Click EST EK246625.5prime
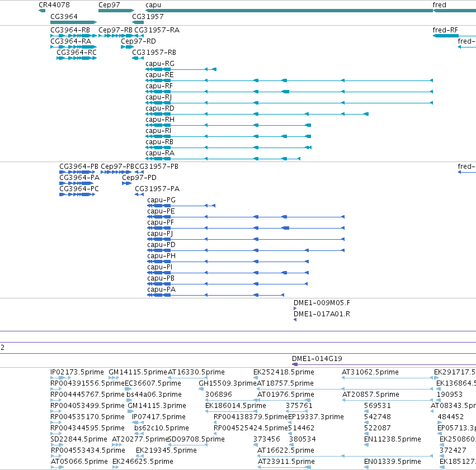This screenshot has width=476, height=470. coord(115,468)
